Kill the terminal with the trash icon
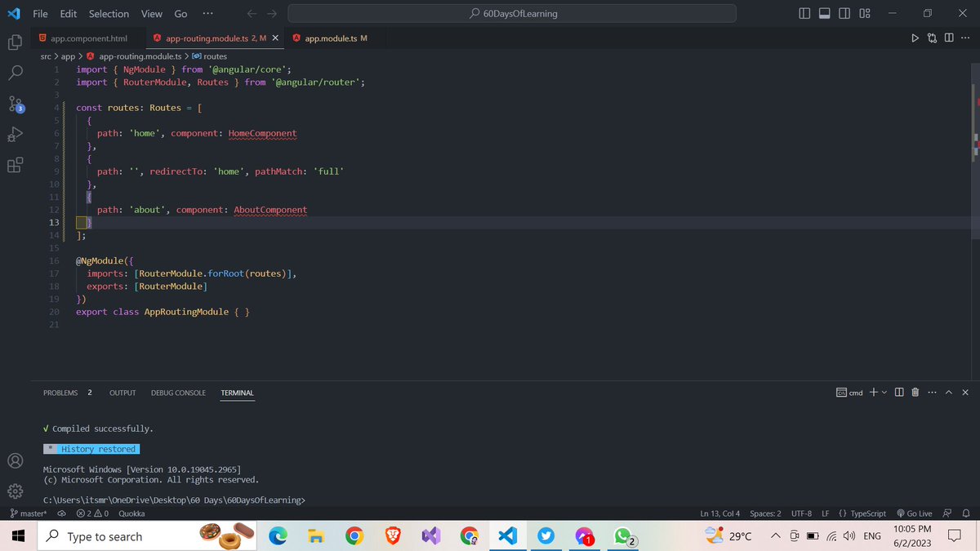980x551 pixels. pyautogui.click(x=915, y=392)
